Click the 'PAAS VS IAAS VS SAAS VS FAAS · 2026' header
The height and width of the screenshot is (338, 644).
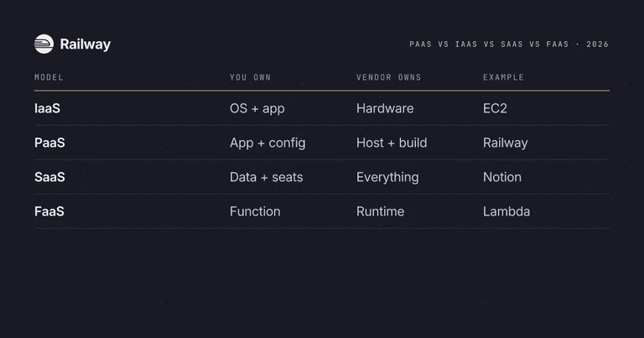point(509,44)
